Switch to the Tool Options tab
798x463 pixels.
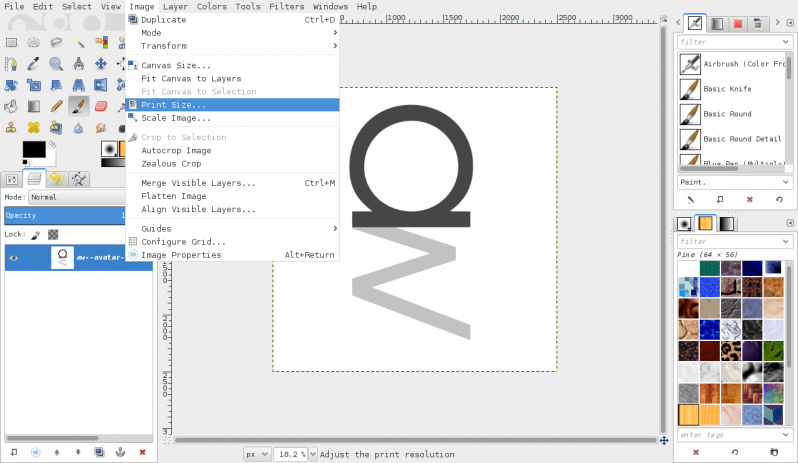[12, 179]
